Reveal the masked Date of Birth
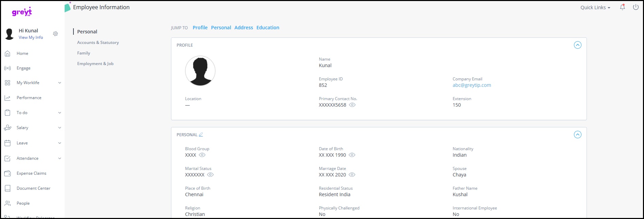644x219 pixels. [x=352, y=155]
